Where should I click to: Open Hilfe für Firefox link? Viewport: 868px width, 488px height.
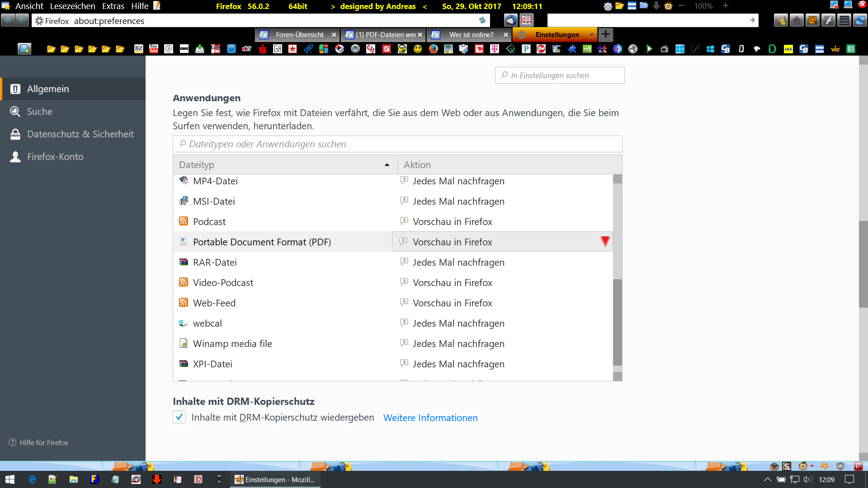coord(44,443)
